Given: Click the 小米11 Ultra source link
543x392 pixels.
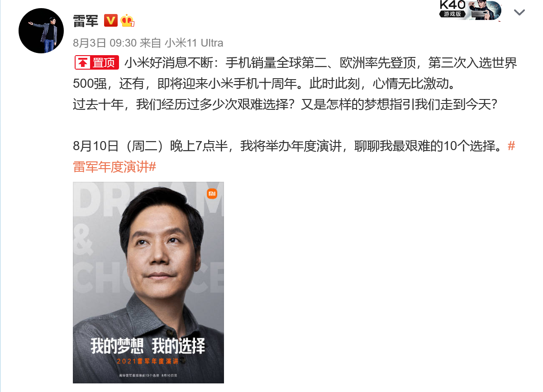Looking at the screenshot, I should coord(194,43).
